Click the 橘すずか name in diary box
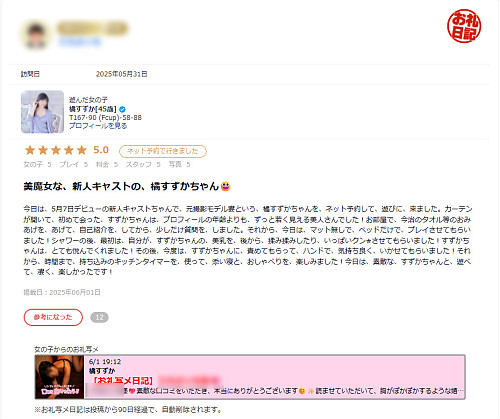Viewport: 500px width, 419px height. 102,371
